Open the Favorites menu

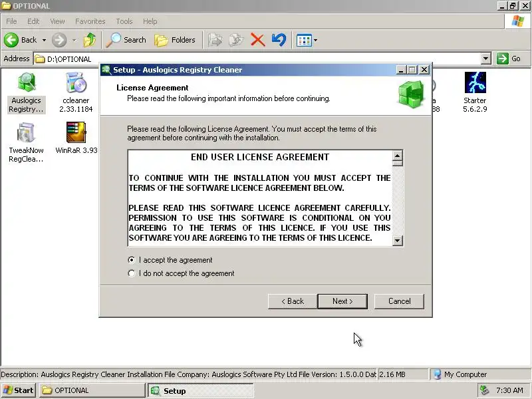90,21
